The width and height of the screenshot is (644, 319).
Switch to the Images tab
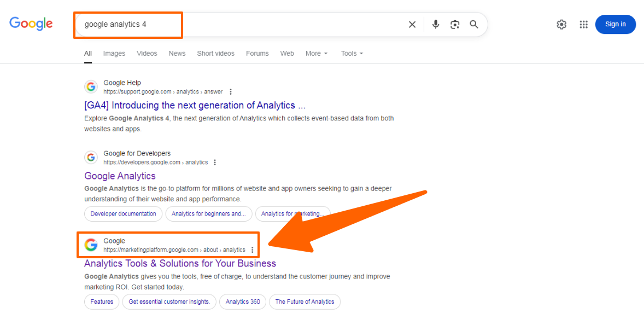pyautogui.click(x=114, y=54)
